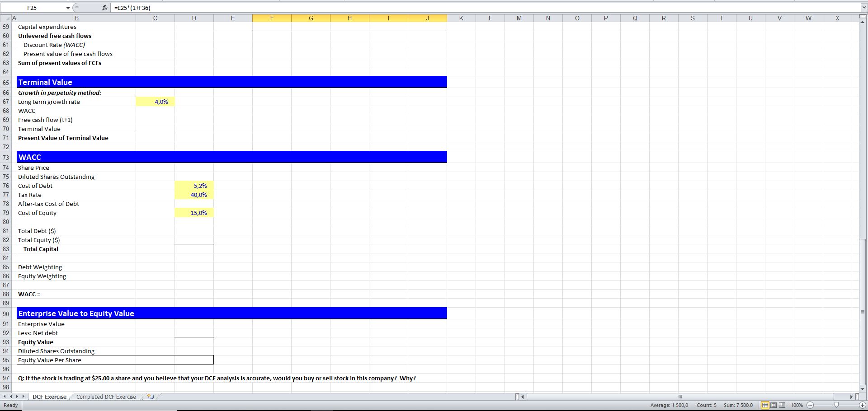Select the yellow cell containing 4,0%
Screen dimensions: 868x411
(x=155, y=102)
